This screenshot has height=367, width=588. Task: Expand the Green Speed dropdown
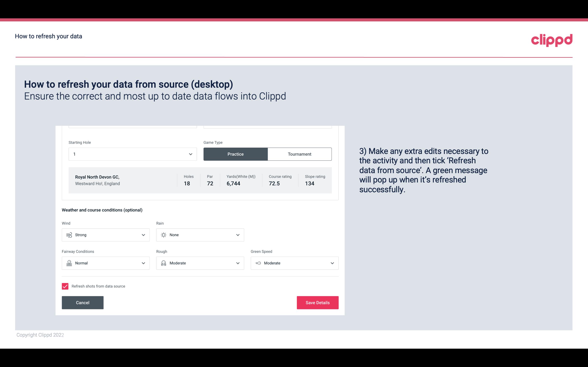pyautogui.click(x=332, y=263)
